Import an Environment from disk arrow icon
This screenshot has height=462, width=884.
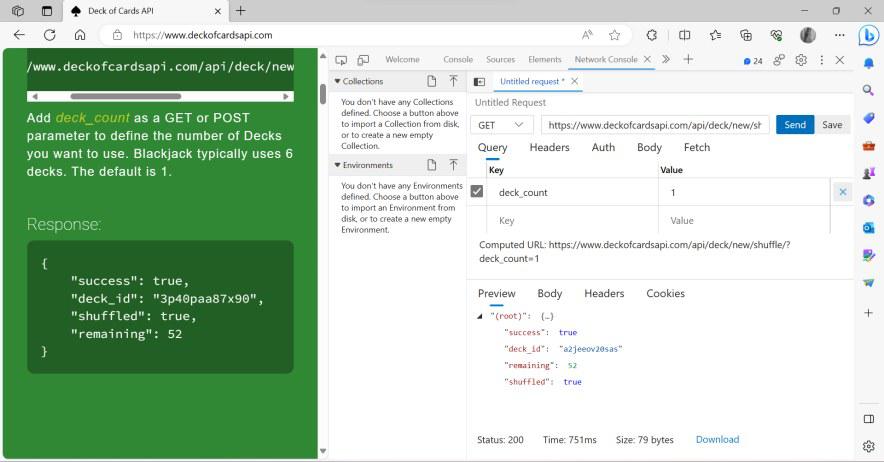[453, 165]
